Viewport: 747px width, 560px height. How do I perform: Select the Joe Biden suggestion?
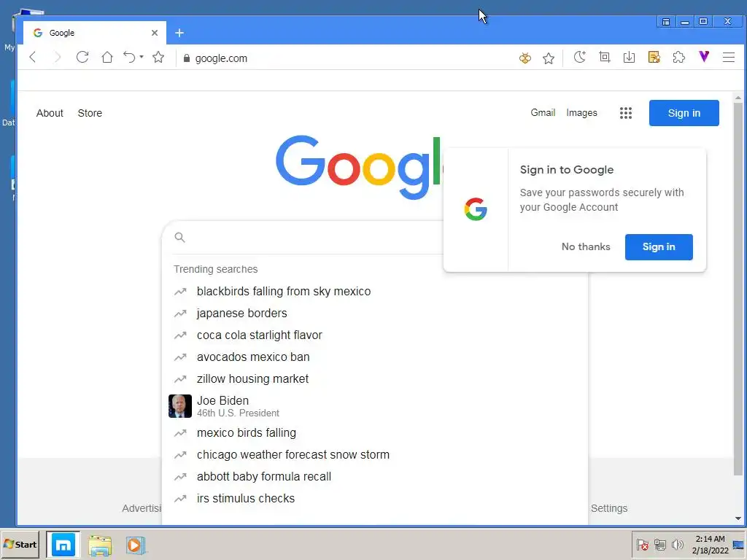click(x=375, y=406)
